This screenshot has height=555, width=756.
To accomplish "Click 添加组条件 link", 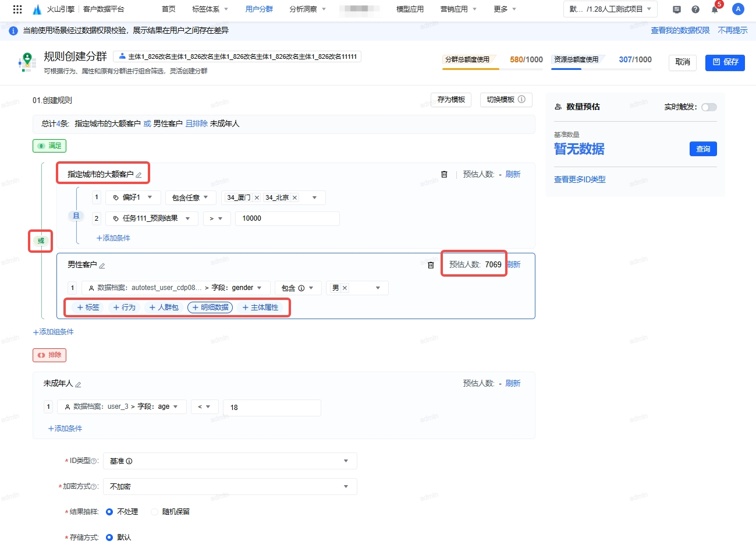I will [x=54, y=332].
